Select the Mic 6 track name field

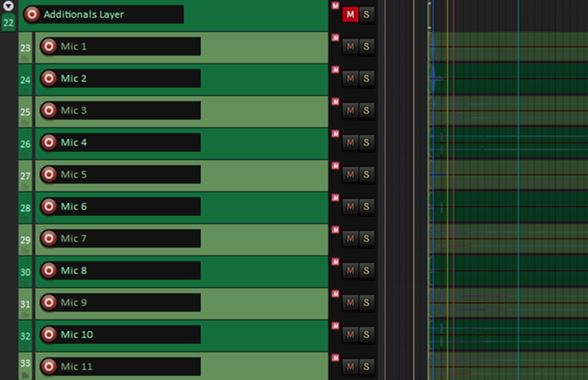click(128, 207)
